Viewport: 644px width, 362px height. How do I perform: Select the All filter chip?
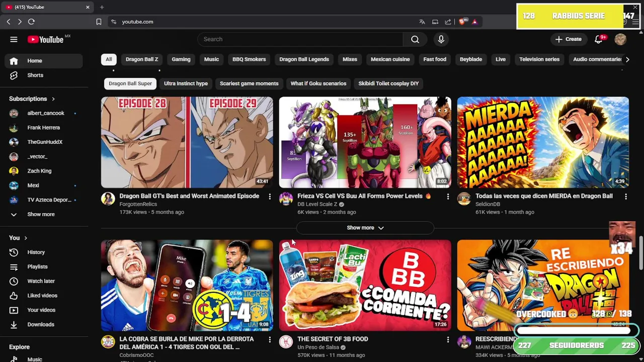tap(109, 59)
